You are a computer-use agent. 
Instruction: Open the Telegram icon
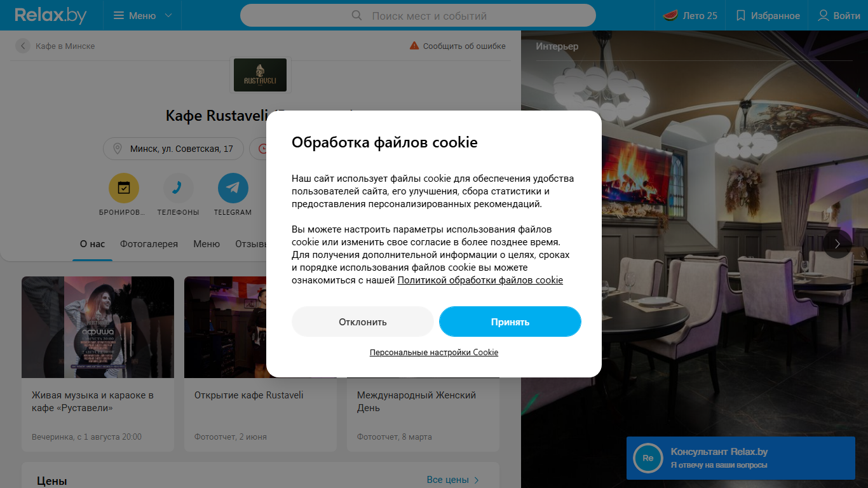233,187
